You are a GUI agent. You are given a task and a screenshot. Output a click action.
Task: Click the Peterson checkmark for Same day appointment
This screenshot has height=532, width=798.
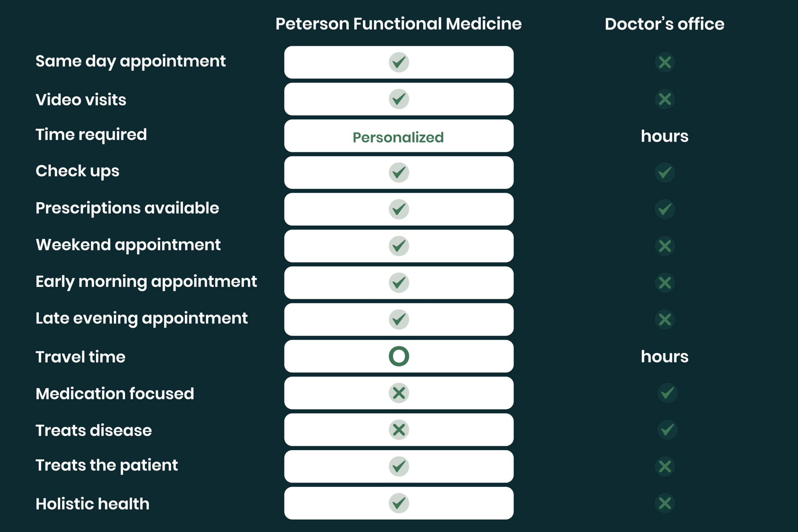[399, 62]
